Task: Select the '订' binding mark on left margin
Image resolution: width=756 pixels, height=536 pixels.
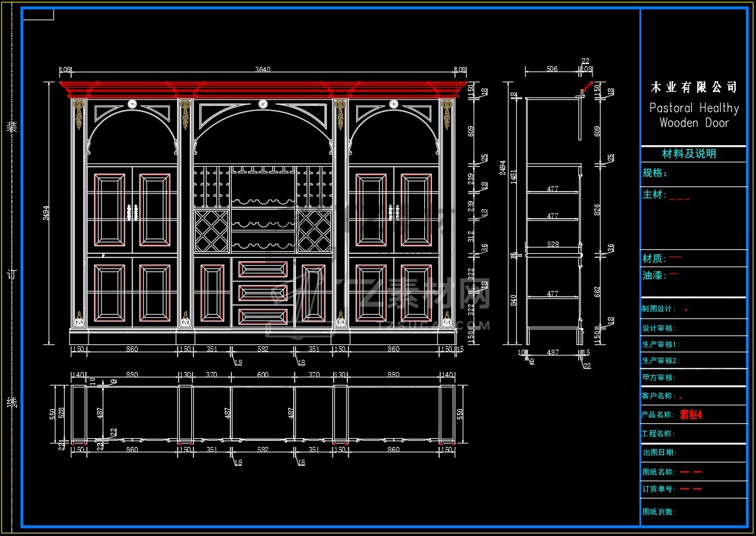Action: click(x=11, y=273)
